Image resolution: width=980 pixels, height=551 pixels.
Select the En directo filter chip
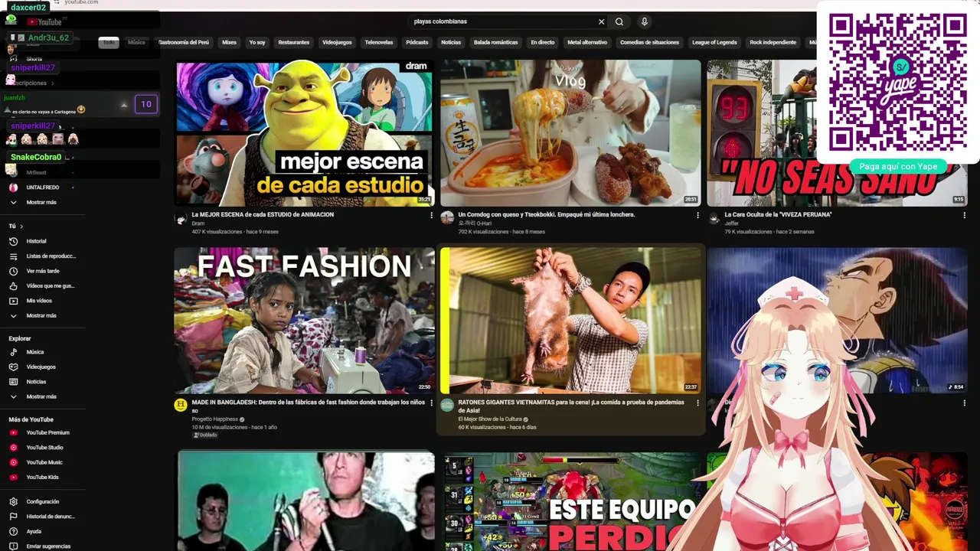[543, 42]
